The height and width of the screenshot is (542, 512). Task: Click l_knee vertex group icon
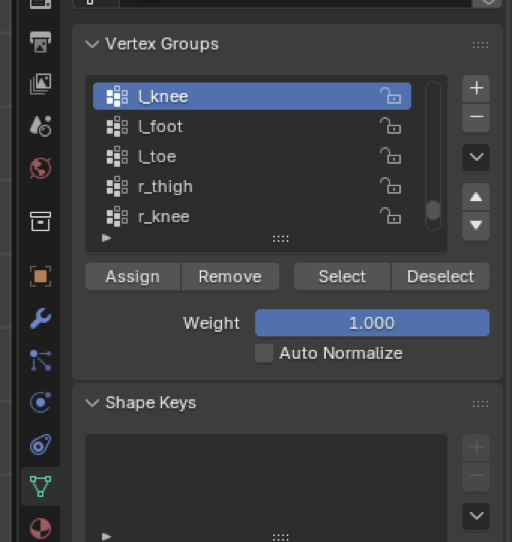(x=117, y=96)
